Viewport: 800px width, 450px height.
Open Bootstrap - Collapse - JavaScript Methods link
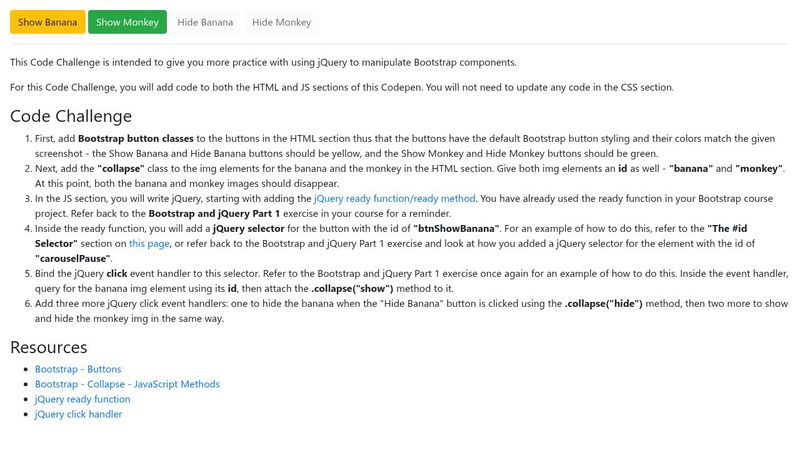coord(127,384)
